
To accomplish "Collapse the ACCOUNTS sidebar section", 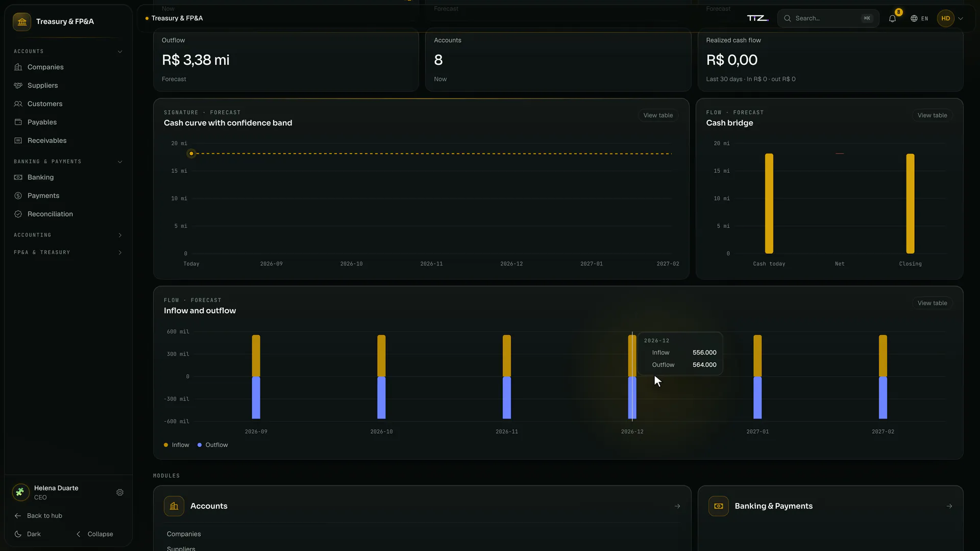I will tap(68, 52).
